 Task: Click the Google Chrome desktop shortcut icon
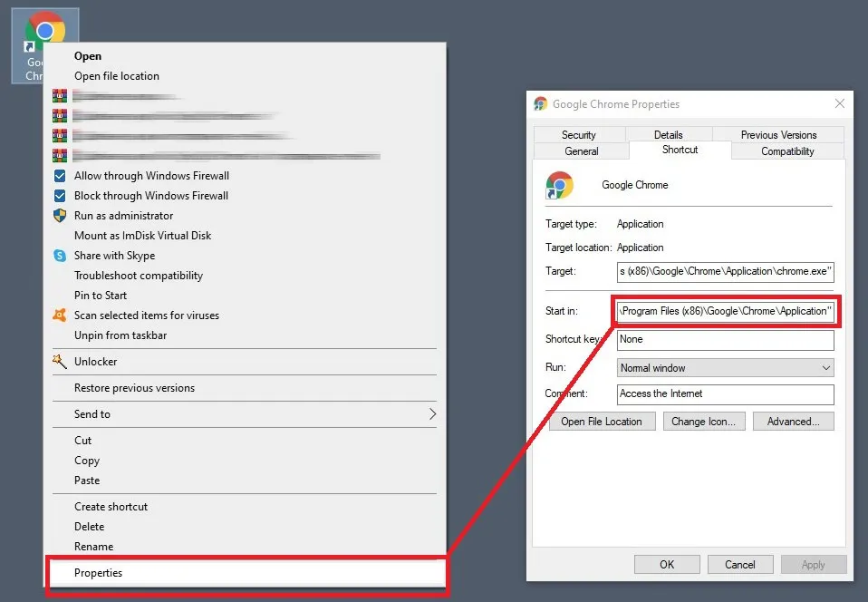point(44,34)
